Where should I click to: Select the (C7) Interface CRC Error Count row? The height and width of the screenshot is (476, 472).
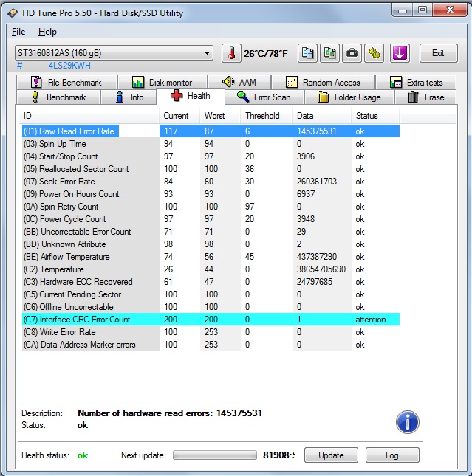(211, 320)
